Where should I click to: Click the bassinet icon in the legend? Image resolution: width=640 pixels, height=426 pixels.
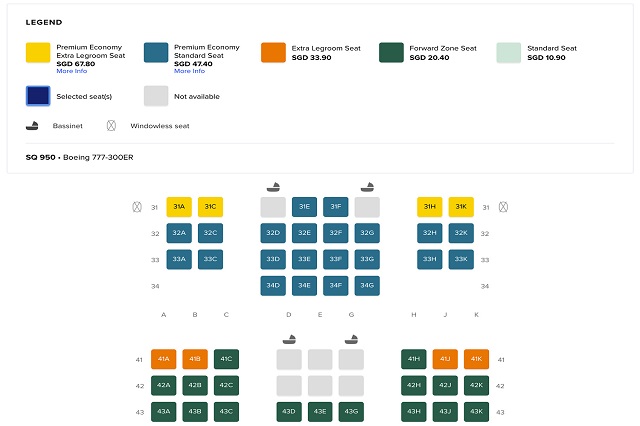click(33, 126)
